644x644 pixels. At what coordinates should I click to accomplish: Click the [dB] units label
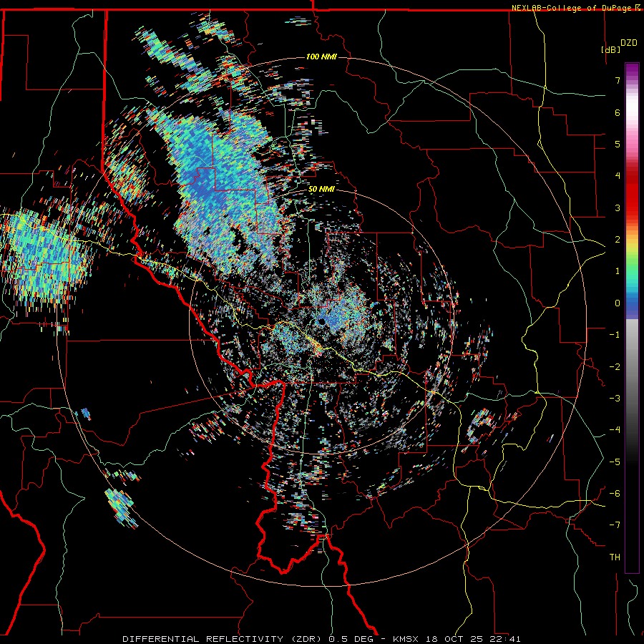(611, 49)
